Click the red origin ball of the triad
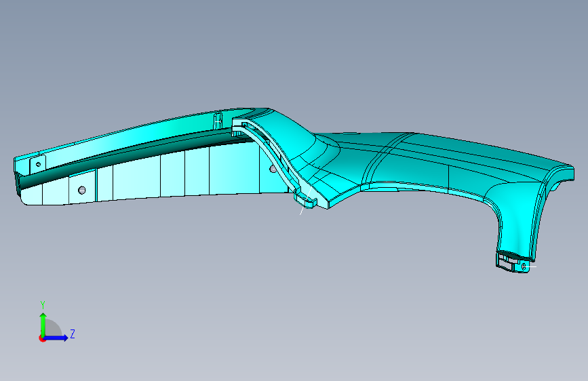 (x=41, y=338)
